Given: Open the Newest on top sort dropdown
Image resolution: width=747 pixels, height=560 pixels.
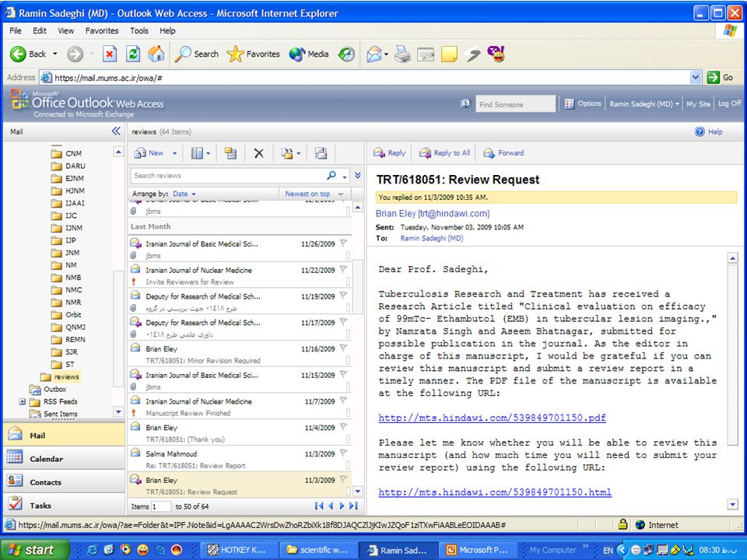Looking at the screenshot, I should point(314,194).
